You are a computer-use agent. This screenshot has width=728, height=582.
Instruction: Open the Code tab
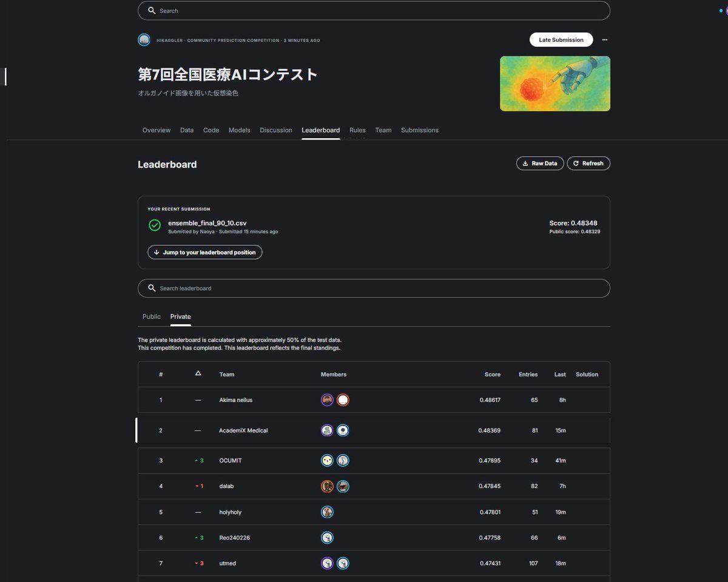pyautogui.click(x=211, y=130)
